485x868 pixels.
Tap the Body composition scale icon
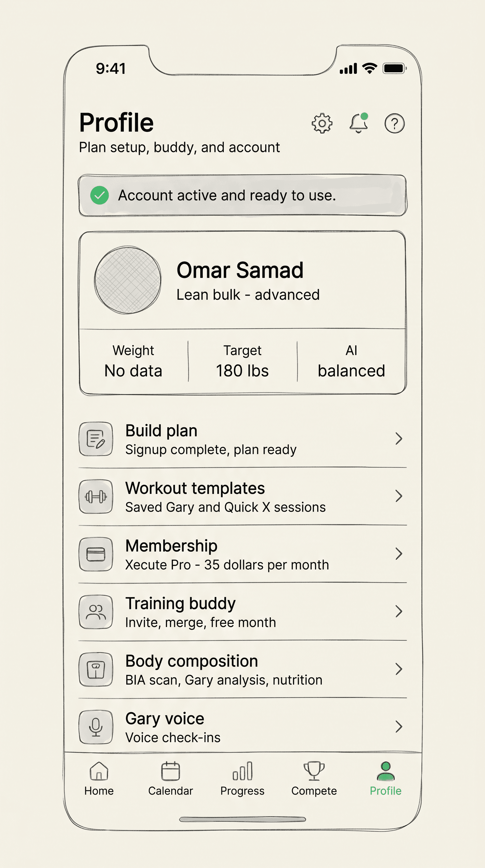pyautogui.click(x=96, y=669)
